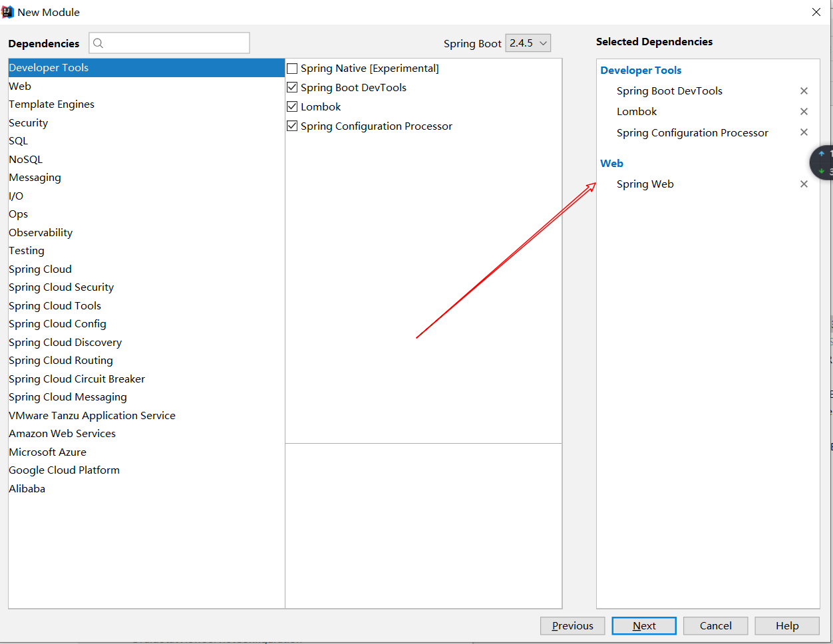Remove Spring Configuration Processor from selected dependencies
The image size is (833, 644).
pos(804,132)
